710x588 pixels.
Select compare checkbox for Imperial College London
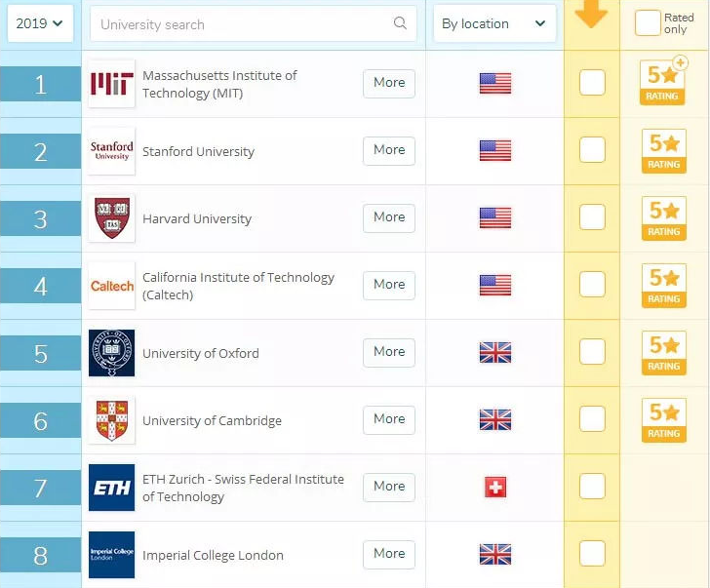point(592,554)
